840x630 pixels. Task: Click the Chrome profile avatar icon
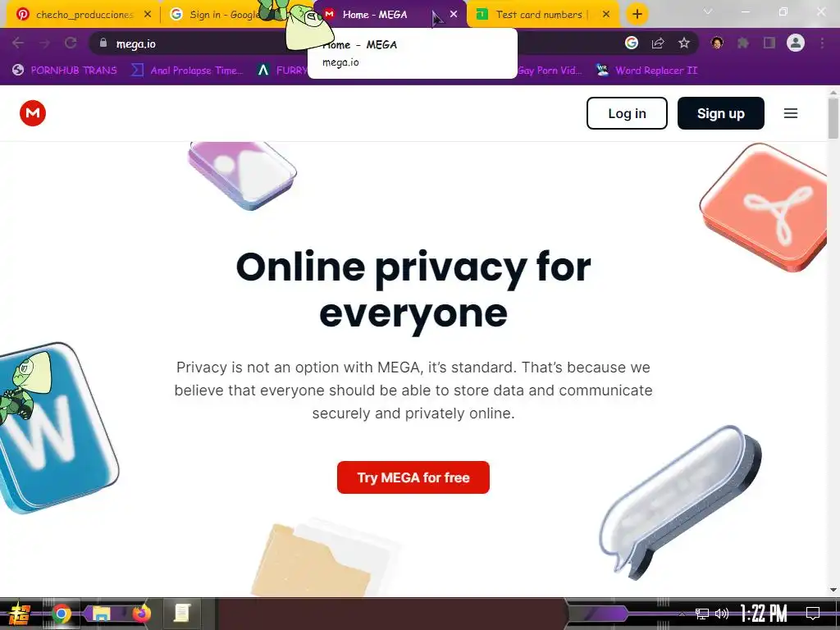tap(796, 43)
